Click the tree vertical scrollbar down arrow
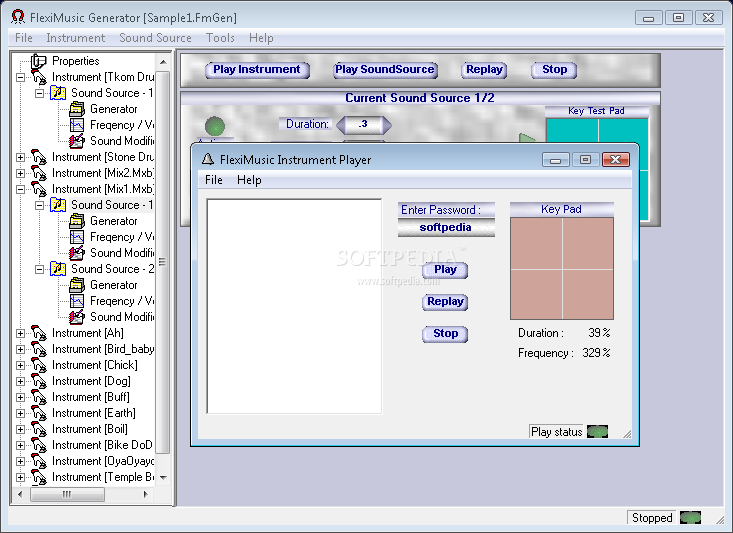The height and width of the screenshot is (533, 733). point(163,477)
